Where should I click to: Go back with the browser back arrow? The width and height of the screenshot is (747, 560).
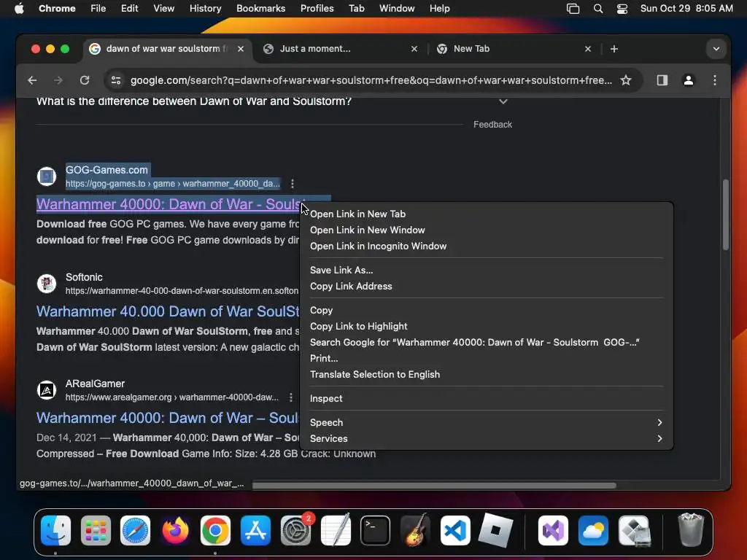tap(32, 80)
